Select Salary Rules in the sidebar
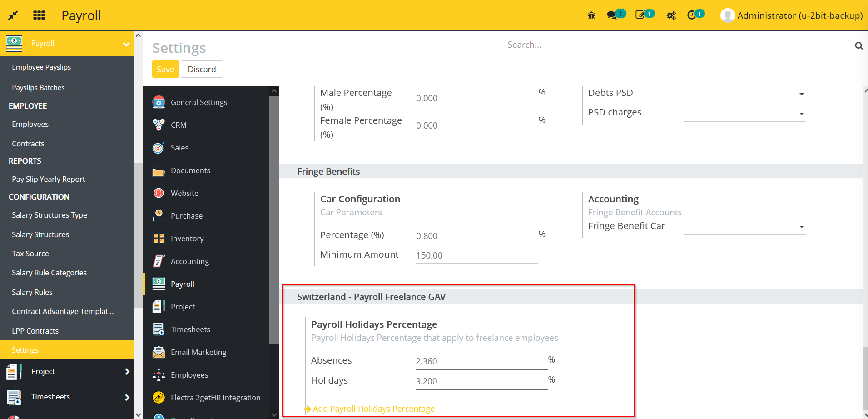868x419 pixels. (x=32, y=292)
